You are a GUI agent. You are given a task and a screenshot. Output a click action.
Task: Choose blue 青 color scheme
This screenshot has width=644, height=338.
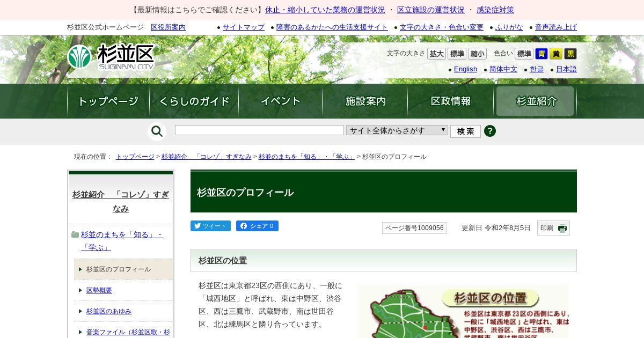click(541, 54)
